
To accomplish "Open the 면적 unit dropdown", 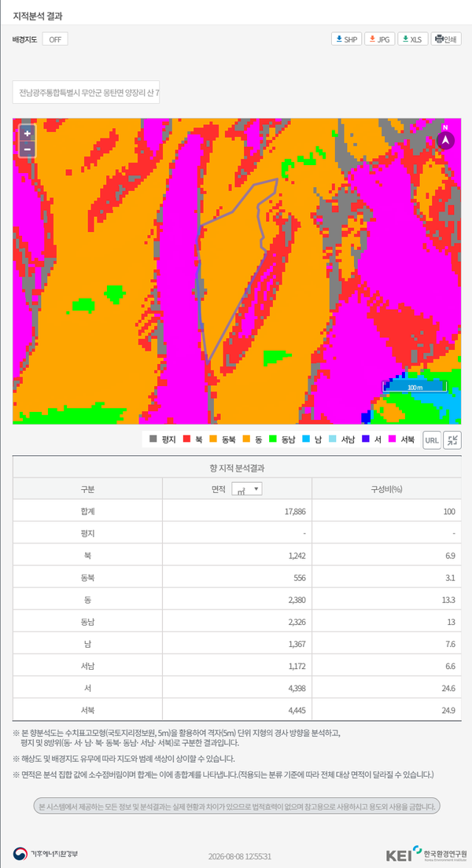I will pyautogui.click(x=246, y=489).
